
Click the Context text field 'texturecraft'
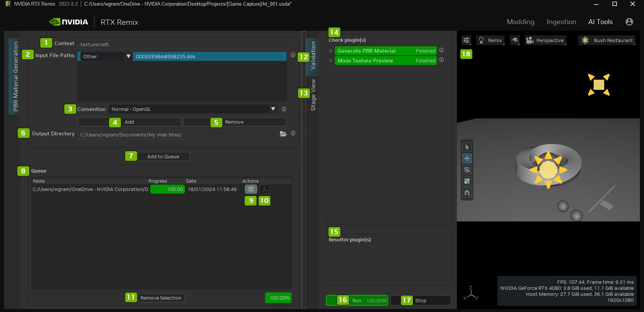(184, 44)
